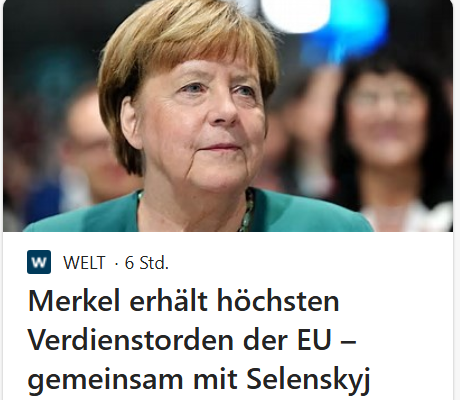Screen dimensions: 460x400
Task: Click the beaded necklace in the photo
Action: (x=247, y=211)
